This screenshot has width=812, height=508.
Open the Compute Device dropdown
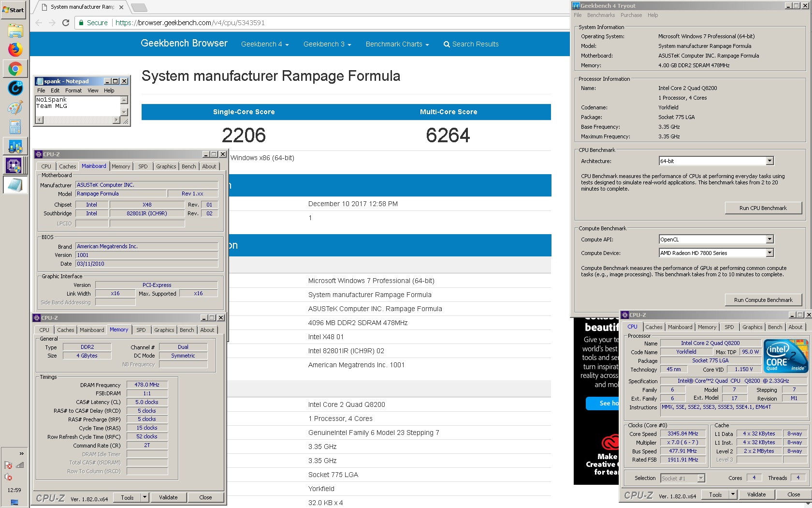[x=769, y=253]
